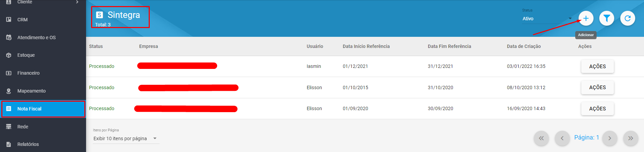Click AÇÕES button for Iasmin row
The image size is (644, 152).
(597, 67)
